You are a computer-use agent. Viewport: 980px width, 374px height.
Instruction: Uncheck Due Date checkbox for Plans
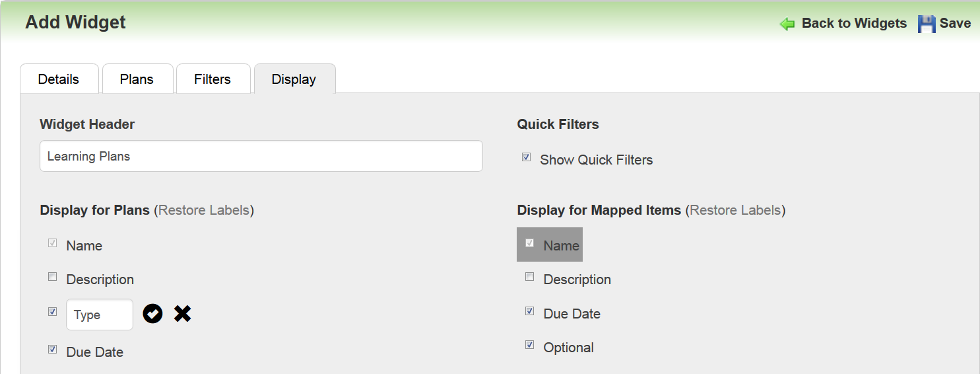pos(53,350)
